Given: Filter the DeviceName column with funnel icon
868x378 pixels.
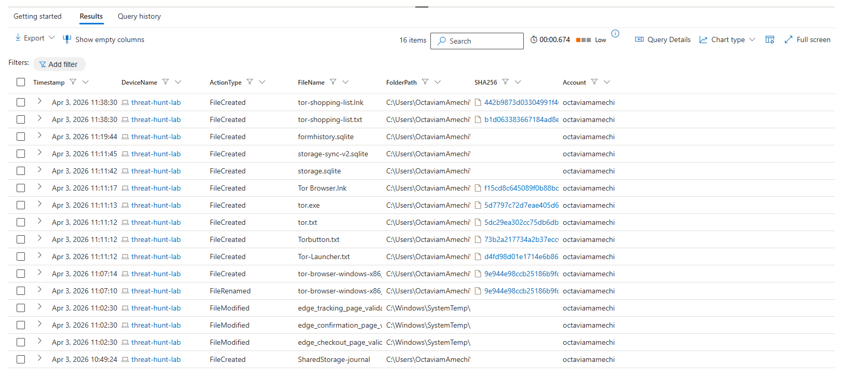Looking at the screenshot, I should (x=166, y=82).
